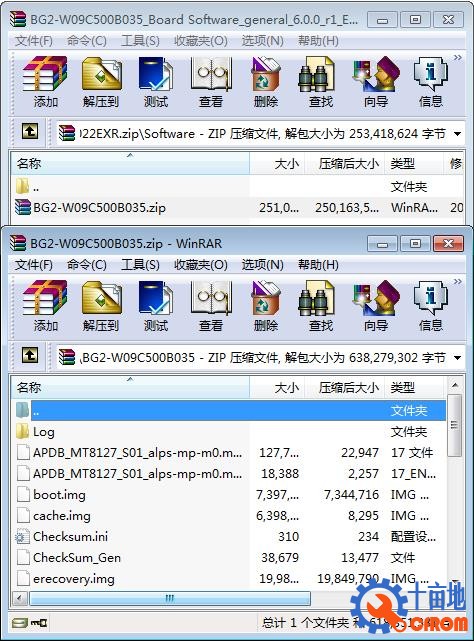This screenshot has height=641, width=474.
Task: Click horizontal scrollbar left arrow
Action: 19,598
